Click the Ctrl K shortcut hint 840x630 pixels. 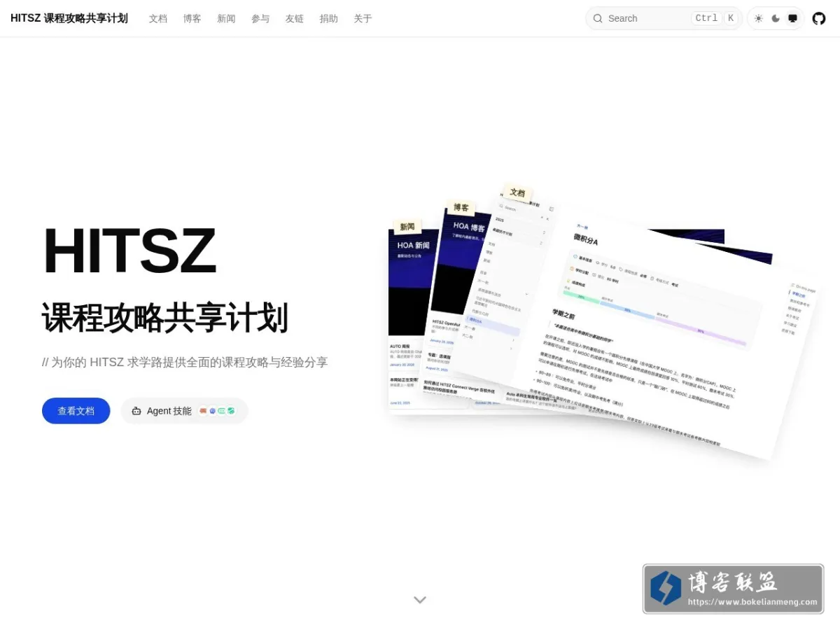pyautogui.click(x=715, y=19)
